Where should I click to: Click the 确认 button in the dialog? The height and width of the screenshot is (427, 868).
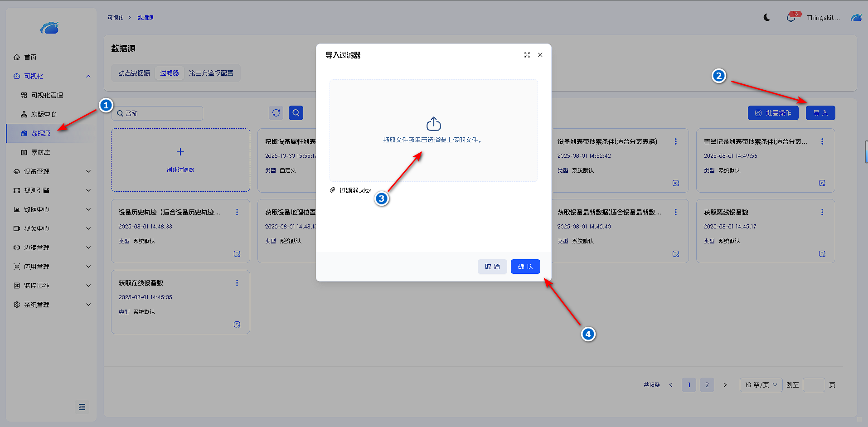coord(525,267)
